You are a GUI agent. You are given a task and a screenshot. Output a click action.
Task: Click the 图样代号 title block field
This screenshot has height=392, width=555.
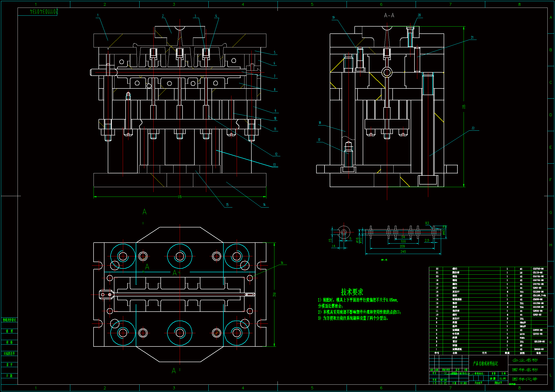point(525,379)
